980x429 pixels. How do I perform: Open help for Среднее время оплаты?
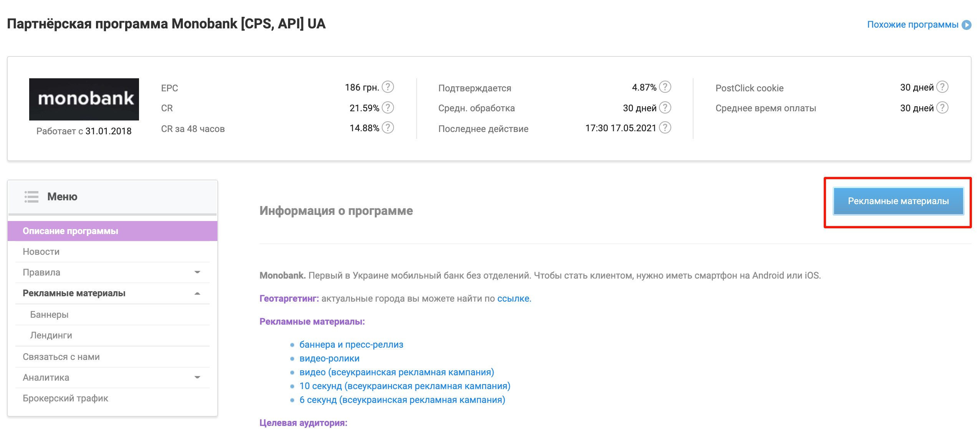click(x=942, y=107)
